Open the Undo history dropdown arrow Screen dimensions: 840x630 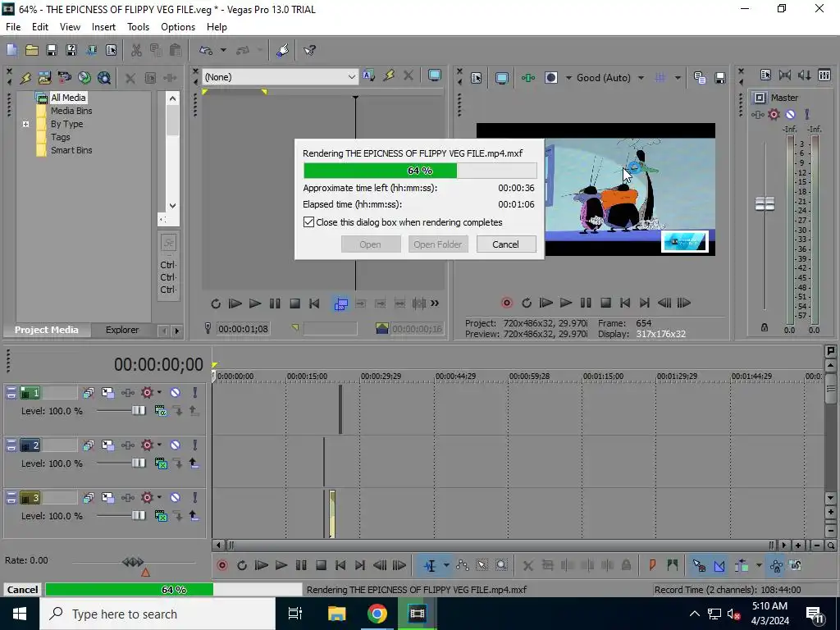[223, 50]
